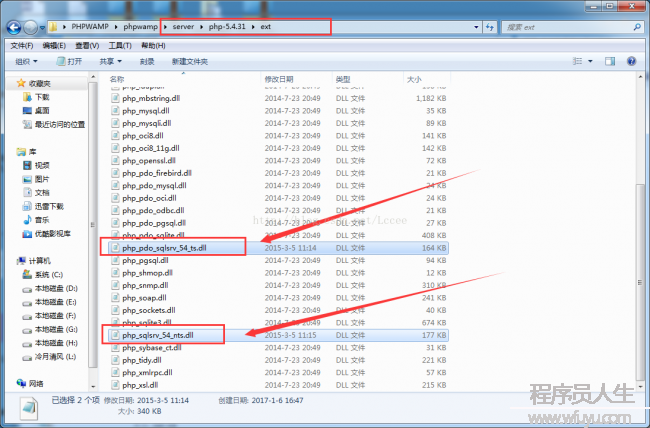650x428 pixels.
Task: Select server in the address breadcrumb
Action: [183, 27]
